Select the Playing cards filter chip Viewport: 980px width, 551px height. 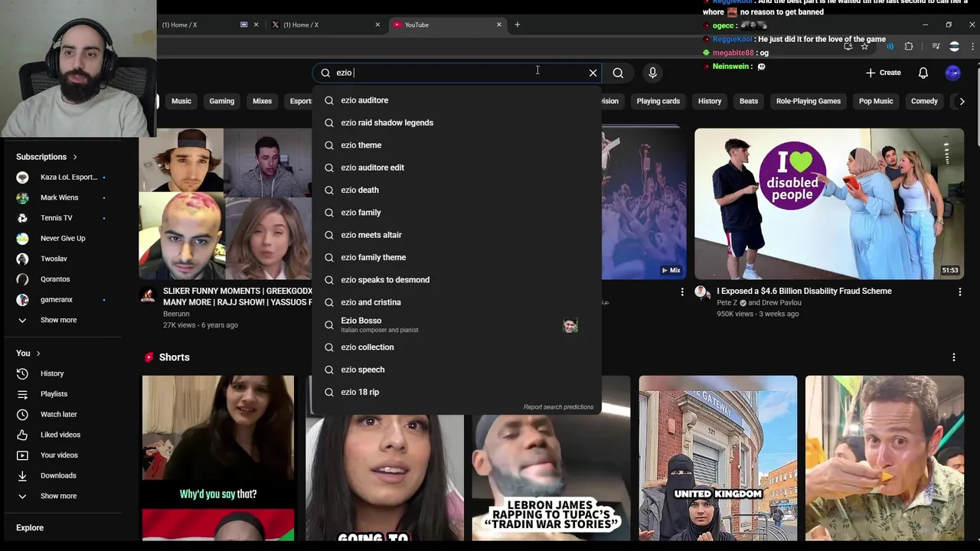coord(658,101)
